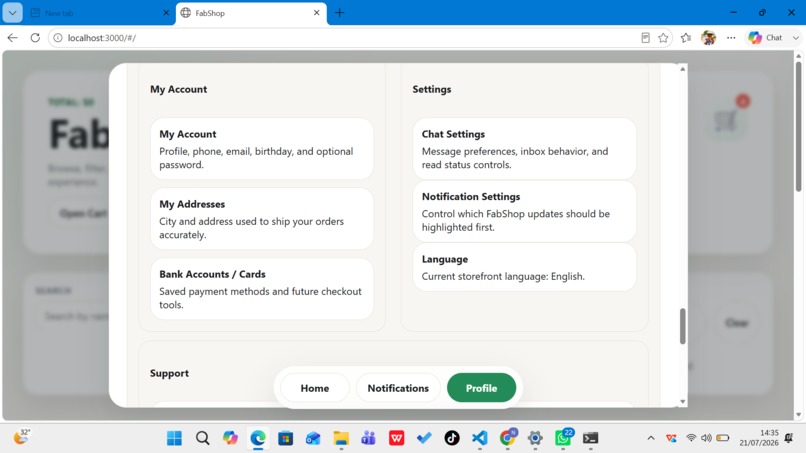Select the Profile tab
The height and width of the screenshot is (453, 806).
482,388
